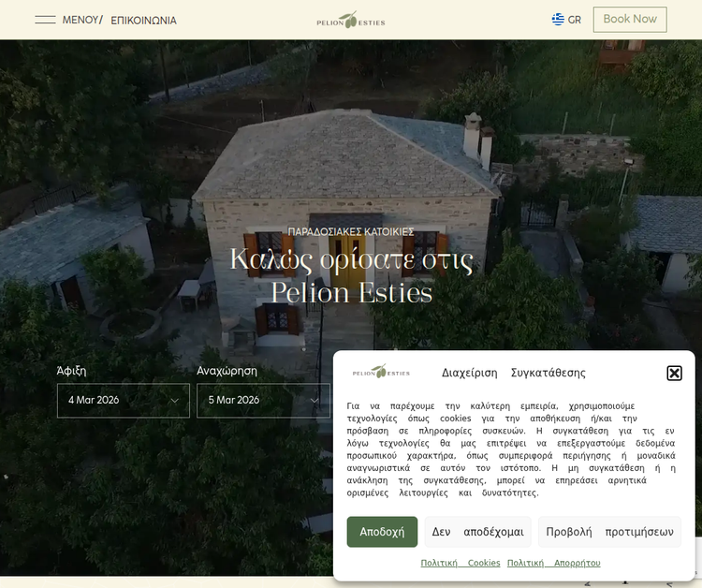
Task: Open the hamburger menu icon
Action: coord(45,20)
